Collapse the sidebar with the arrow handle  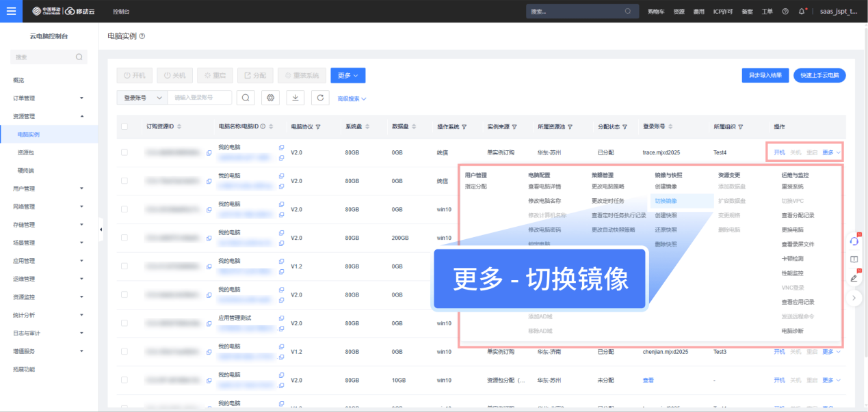point(101,229)
